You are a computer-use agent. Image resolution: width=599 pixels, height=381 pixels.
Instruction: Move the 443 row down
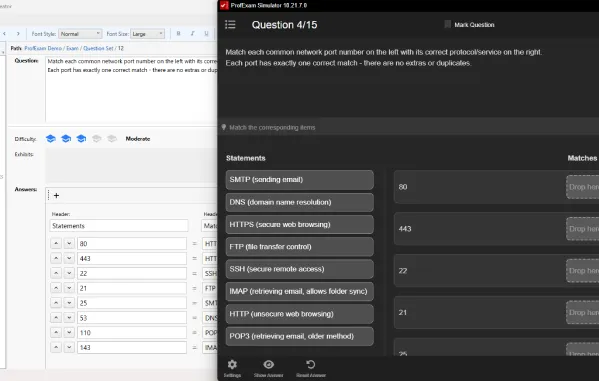click(69, 258)
